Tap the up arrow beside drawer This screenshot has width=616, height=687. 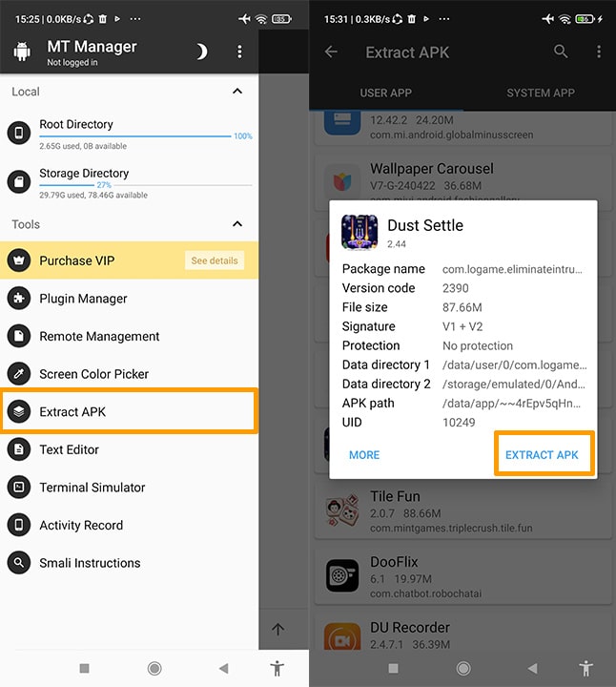[278, 630]
